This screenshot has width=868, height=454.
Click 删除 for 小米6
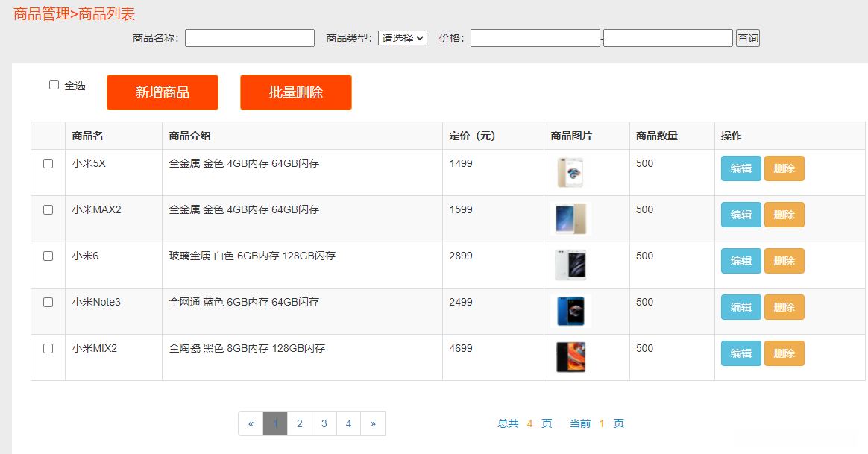click(784, 261)
